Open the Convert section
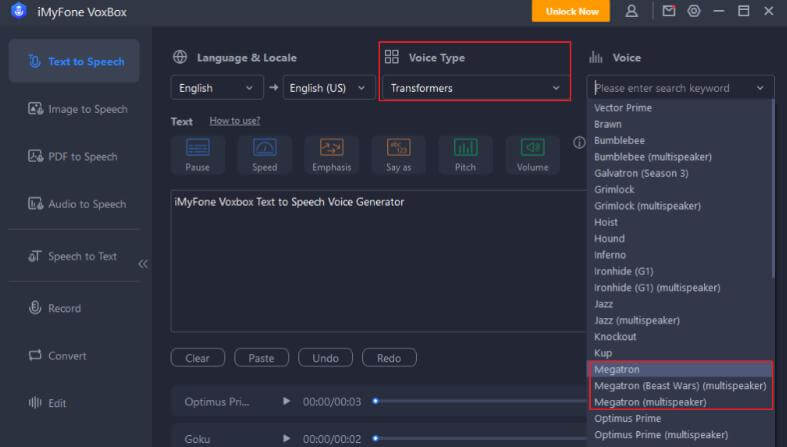This screenshot has width=787, height=447. [57, 356]
